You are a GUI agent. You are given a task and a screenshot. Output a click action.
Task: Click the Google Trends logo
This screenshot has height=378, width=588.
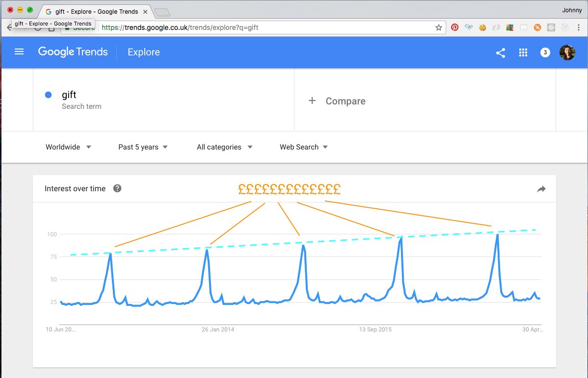73,51
